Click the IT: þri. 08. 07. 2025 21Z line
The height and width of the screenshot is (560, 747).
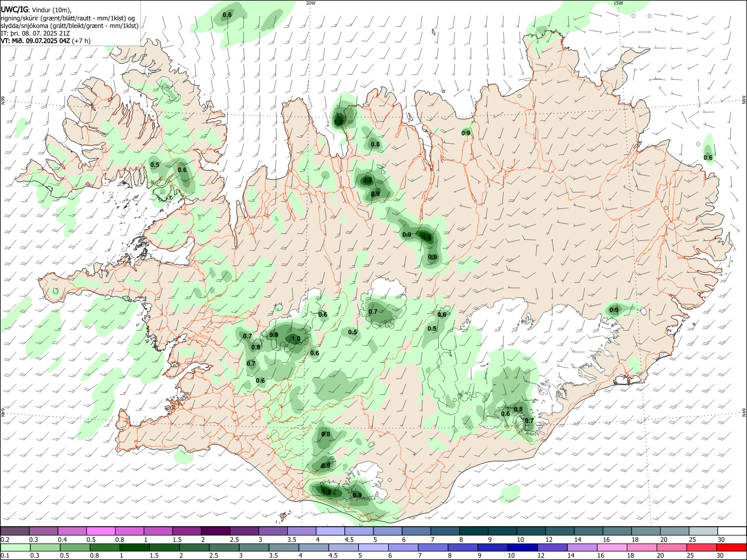point(36,33)
